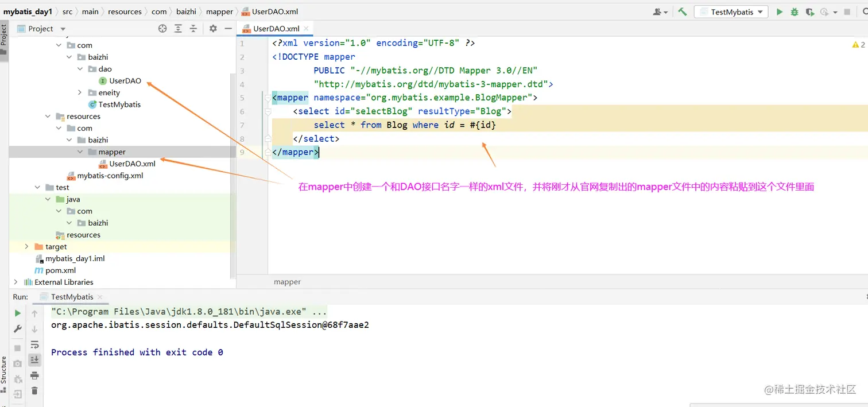The image size is (868, 407).
Task: Expand the target folder
Action: (x=26, y=247)
